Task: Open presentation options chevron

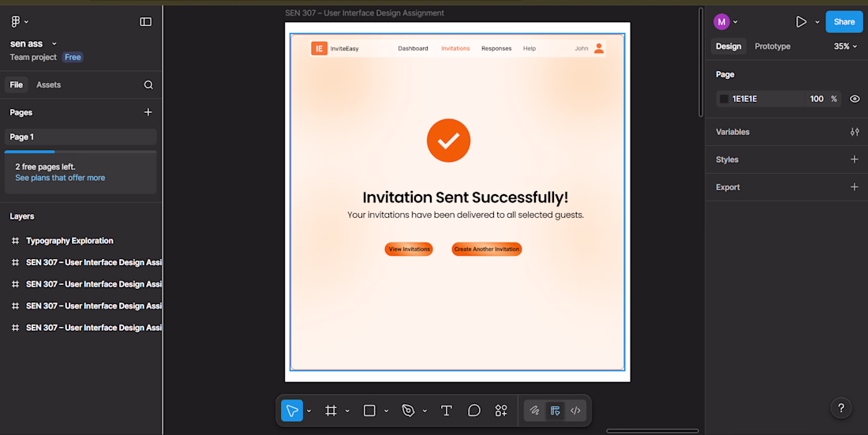Action: click(x=817, y=22)
